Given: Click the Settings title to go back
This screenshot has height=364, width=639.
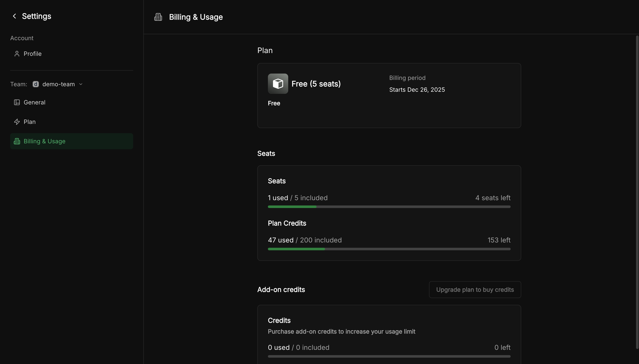Looking at the screenshot, I should (x=37, y=16).
